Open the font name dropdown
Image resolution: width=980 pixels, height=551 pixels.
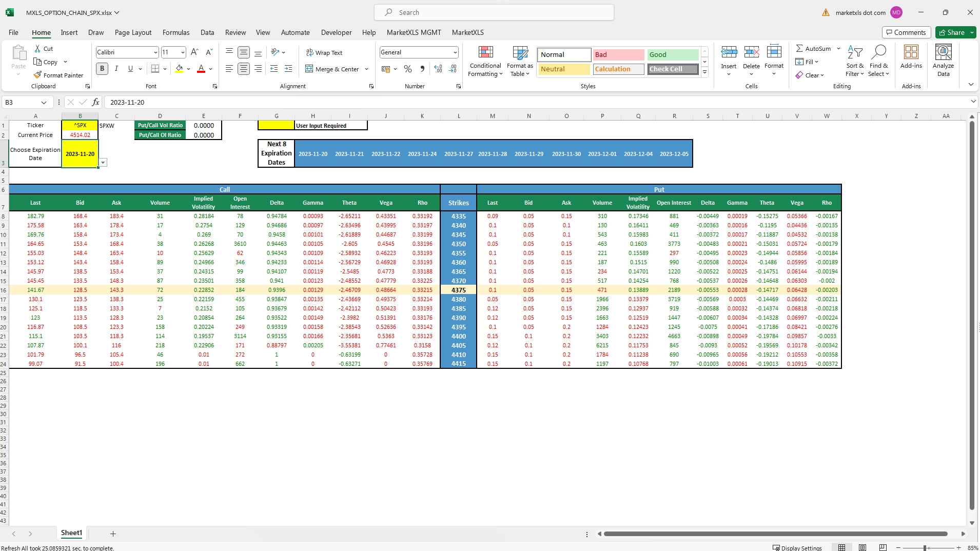click(x=155, y=52)
